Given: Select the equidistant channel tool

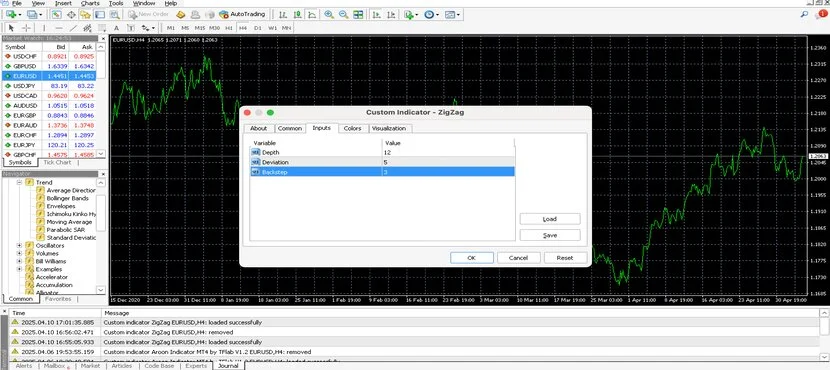Looking at the screenshot, I should click(87, 28).
